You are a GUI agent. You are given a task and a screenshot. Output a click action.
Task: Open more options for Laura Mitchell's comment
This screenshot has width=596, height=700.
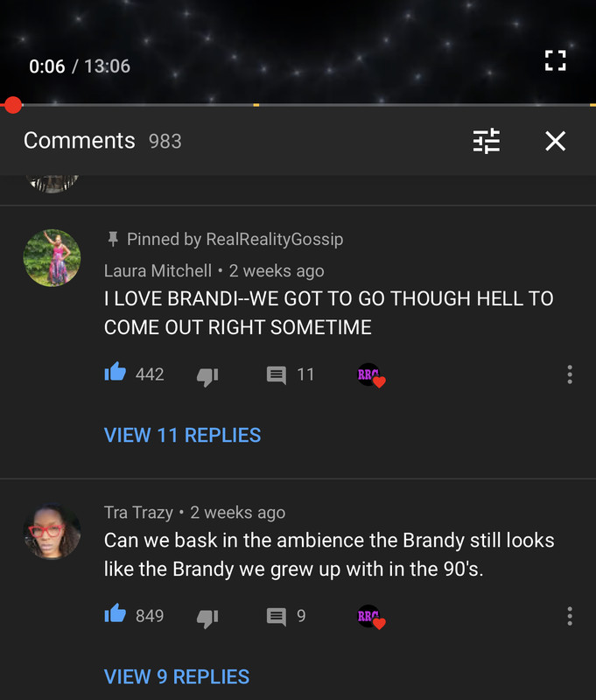pyautogui.click(x=570, y=374)
